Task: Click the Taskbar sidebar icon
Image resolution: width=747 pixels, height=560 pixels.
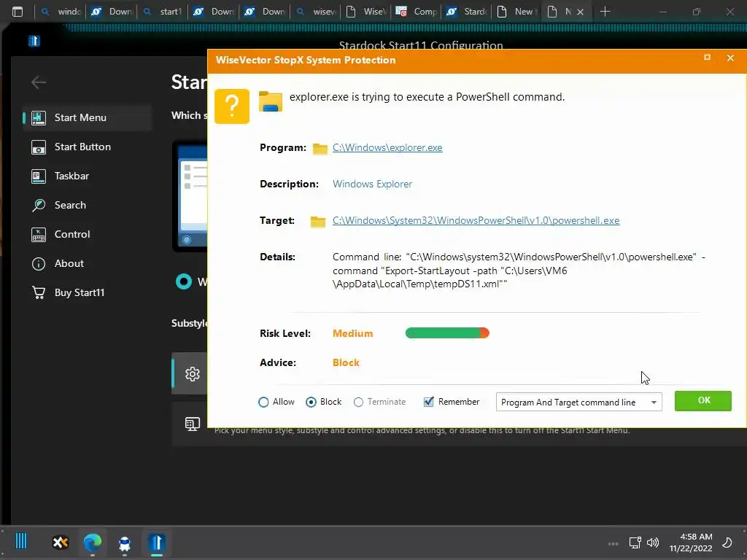Action: pyautogui.click(x=39, y=176)
